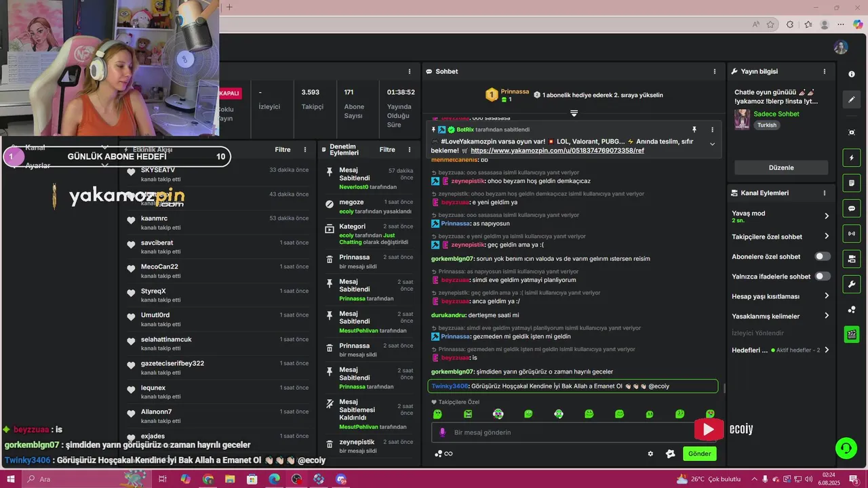Click the green headset support button
The height and width of the screenshot is (488, 868).
point(846,447)
